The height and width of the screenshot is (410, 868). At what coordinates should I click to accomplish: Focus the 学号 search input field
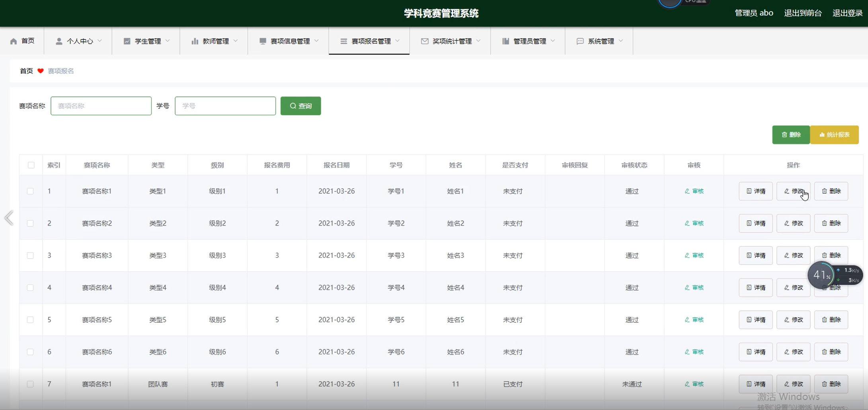coord(225,106)
